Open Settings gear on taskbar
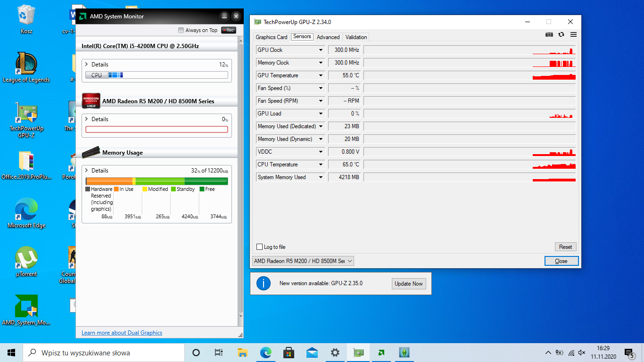 pyautogui.click(x=335, y=353)
